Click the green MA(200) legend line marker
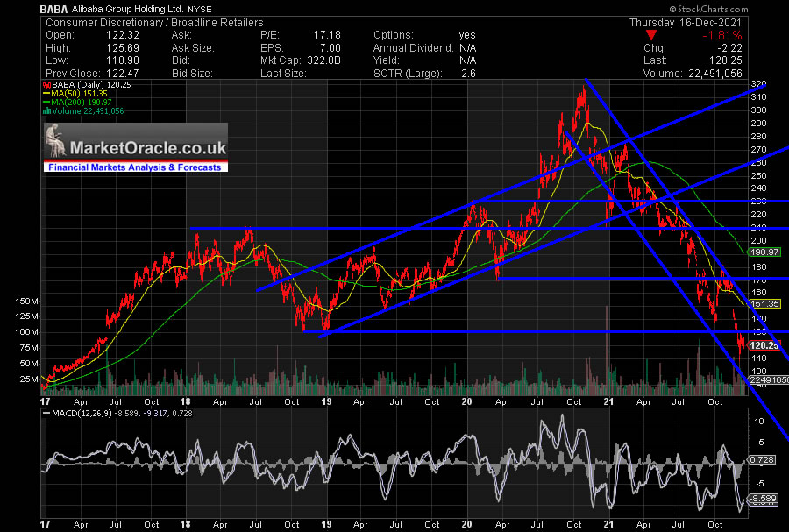This screenshot has width=789, height=532. (x=46, y=103)
